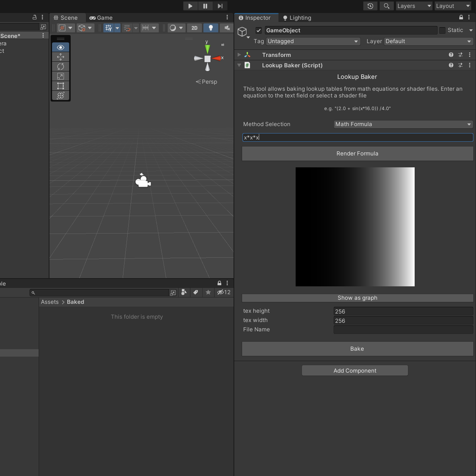Click the File Name input field
The width and height of the screenshot is (476, 476).
pyautogui.click(x=403, y=329)
